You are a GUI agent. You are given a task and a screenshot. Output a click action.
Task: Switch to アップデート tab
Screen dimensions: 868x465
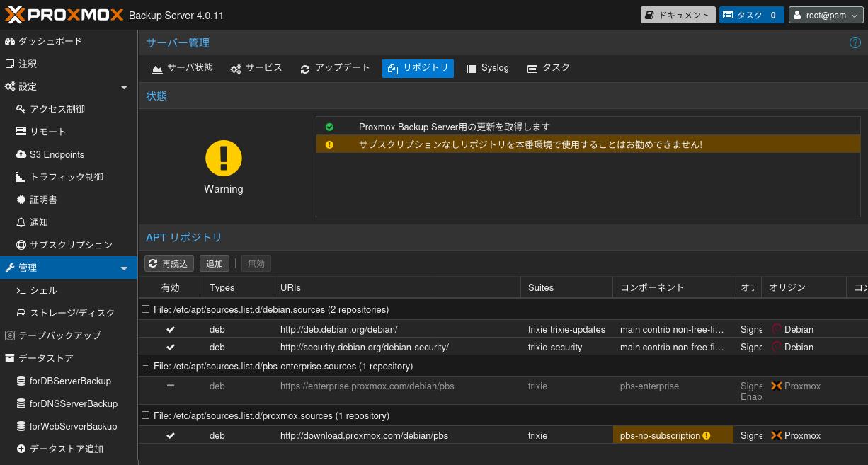pos(335,68)
